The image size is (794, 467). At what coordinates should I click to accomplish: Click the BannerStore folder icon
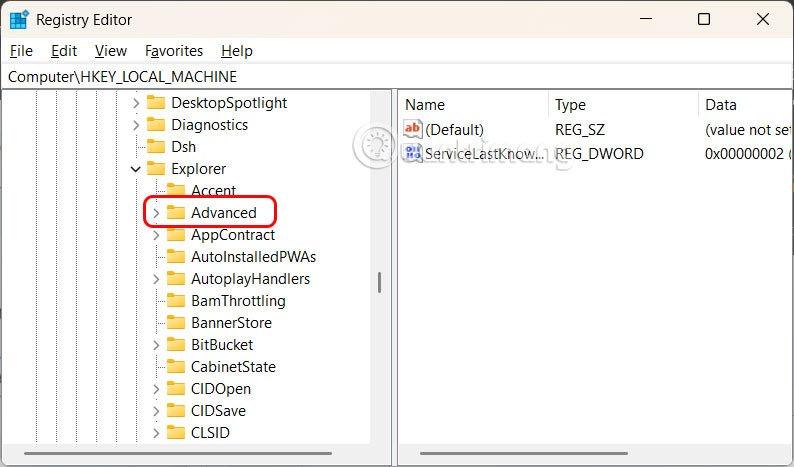[176, 323]
